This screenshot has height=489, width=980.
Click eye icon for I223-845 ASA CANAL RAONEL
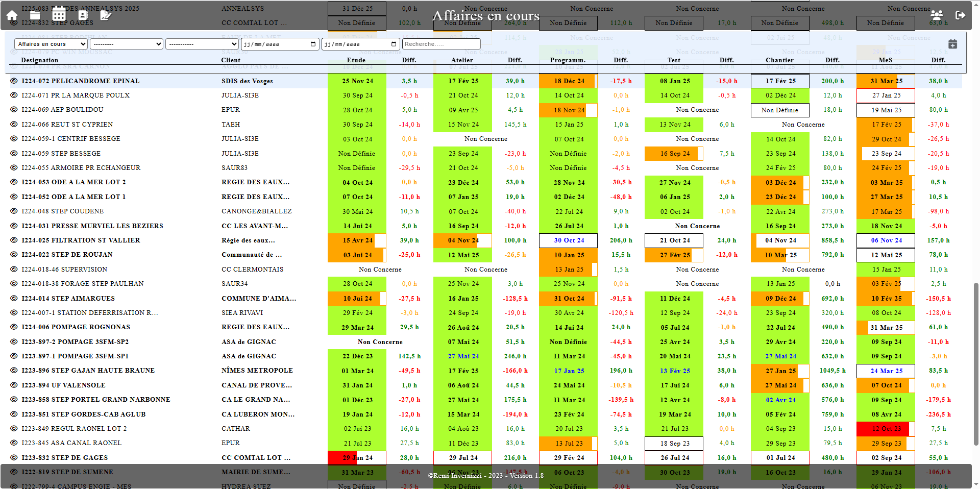(x=14, y=443)
